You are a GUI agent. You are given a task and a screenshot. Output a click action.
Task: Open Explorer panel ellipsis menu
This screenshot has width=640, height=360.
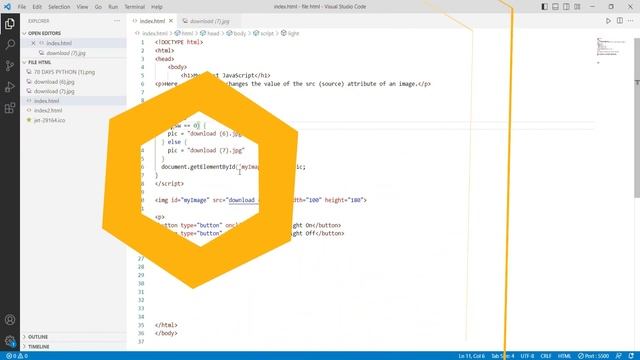coord(117,21)
